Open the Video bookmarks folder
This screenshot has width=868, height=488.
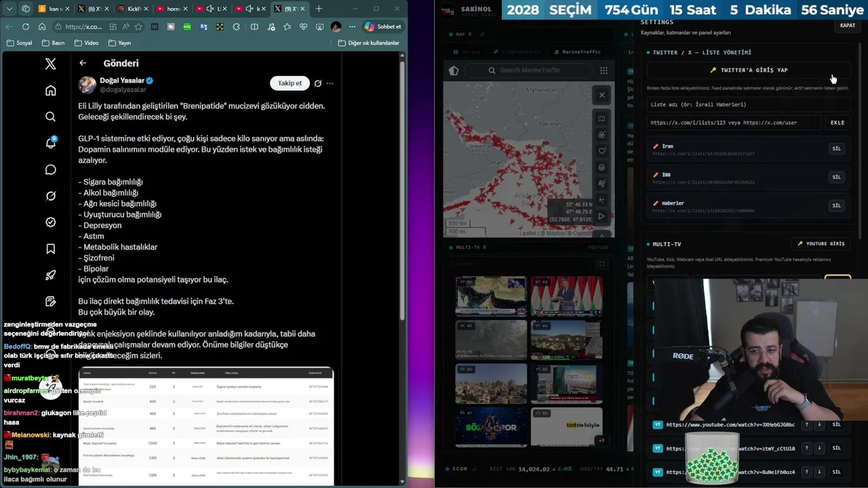coord(86,43)
